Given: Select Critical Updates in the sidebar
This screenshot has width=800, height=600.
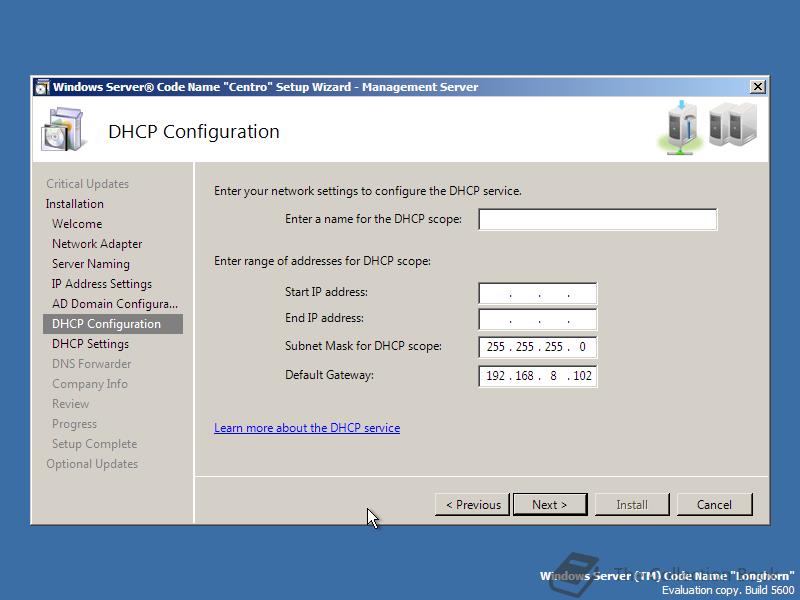Looking at the screenshot, I should tap(87, 184).
